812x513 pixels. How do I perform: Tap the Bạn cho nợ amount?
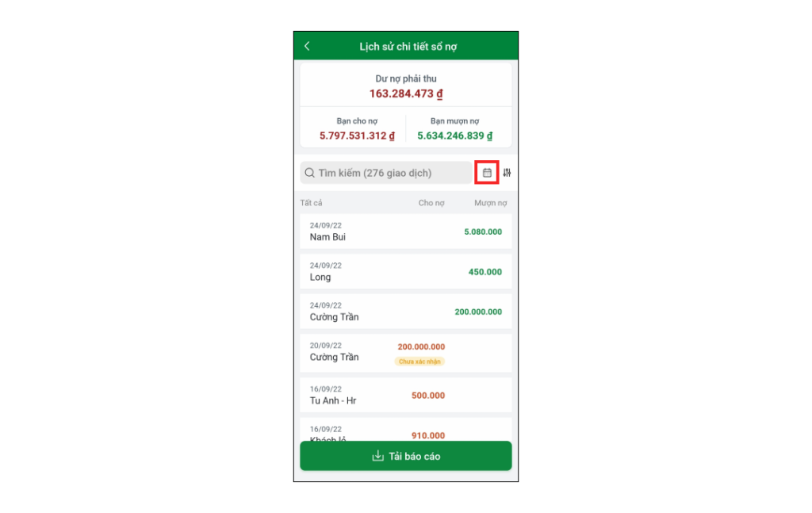(357, 136)
